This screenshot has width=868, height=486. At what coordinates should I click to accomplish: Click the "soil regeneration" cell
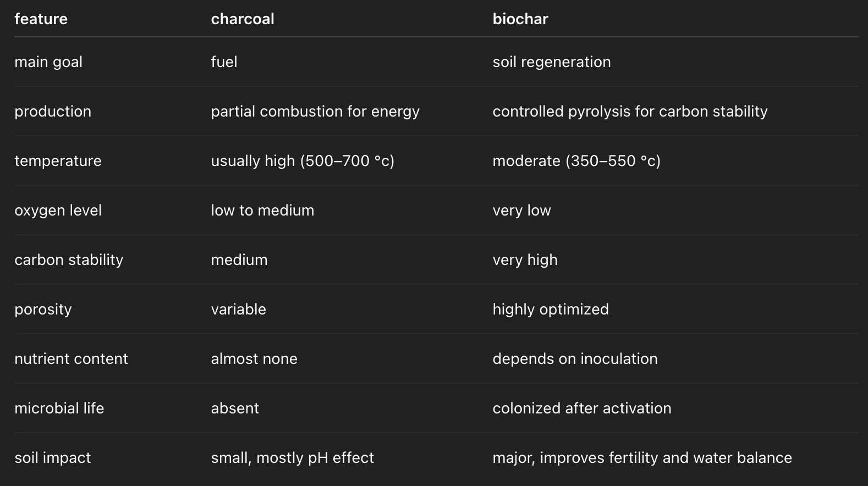pos(552,62)
